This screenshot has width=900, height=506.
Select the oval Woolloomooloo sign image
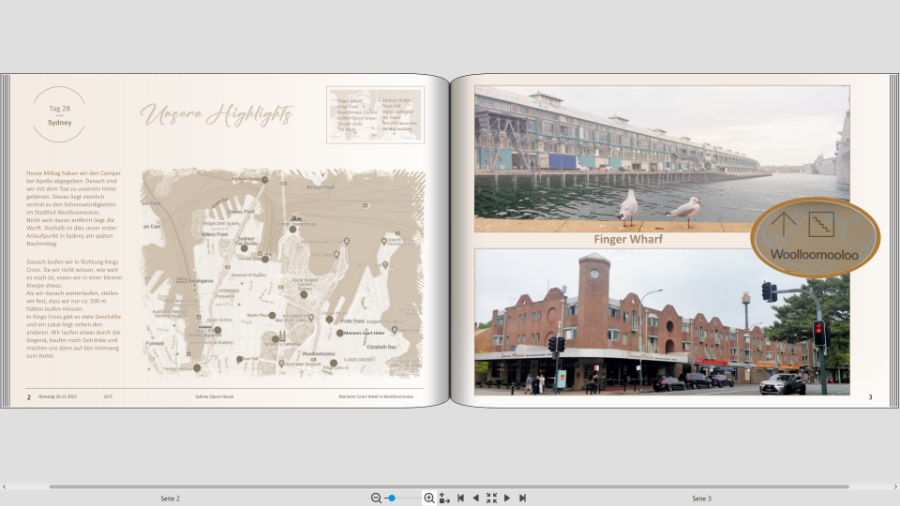pos(815,238)
